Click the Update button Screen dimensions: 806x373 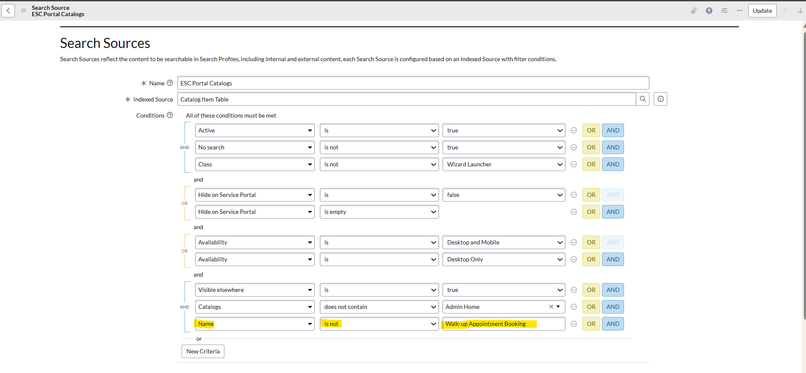[762, 11]
